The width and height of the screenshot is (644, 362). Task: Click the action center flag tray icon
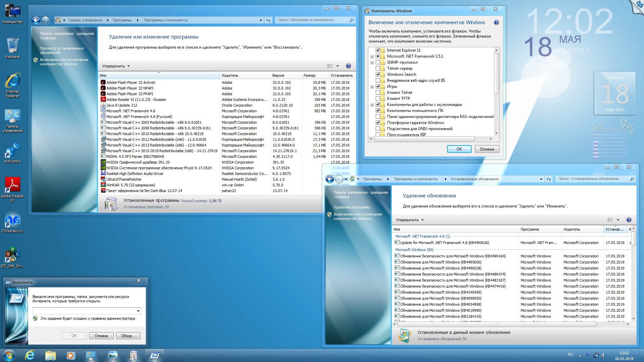point(588,355)
